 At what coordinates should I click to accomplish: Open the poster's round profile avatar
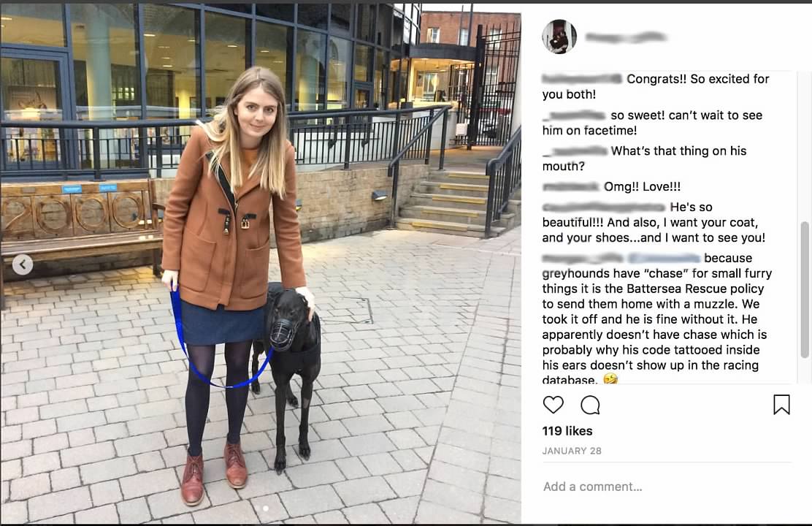click(559, 37)
